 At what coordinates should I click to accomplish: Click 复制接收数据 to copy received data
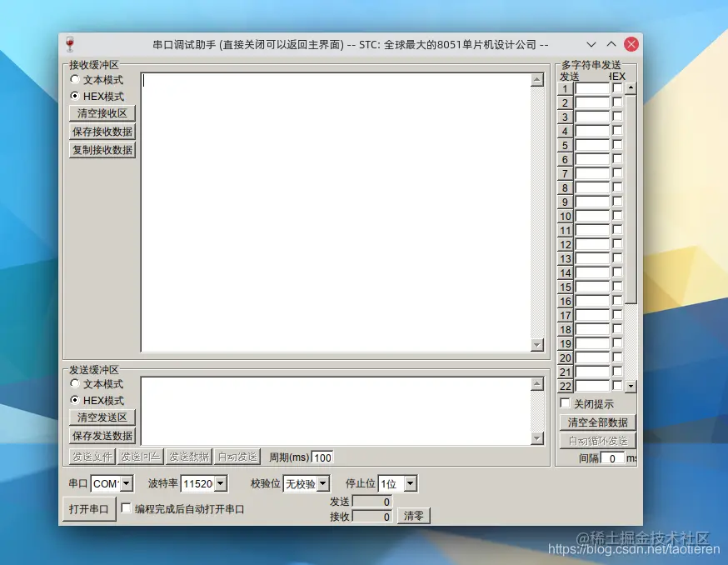pos(102,150)
